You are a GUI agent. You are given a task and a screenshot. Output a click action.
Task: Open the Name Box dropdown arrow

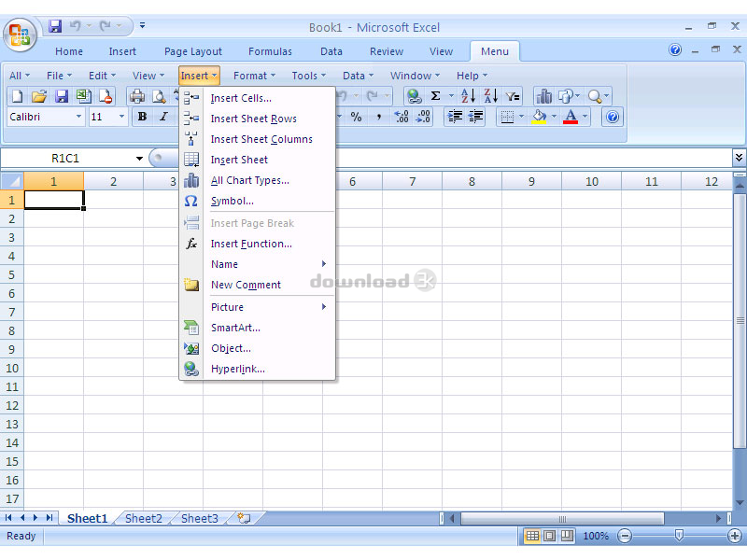139,158
